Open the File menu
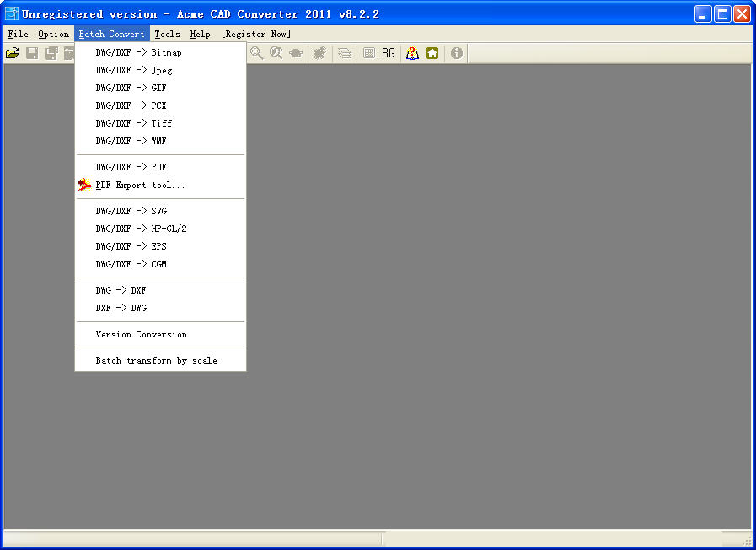This screenshot has width=756, height=550. coord(18,35)
